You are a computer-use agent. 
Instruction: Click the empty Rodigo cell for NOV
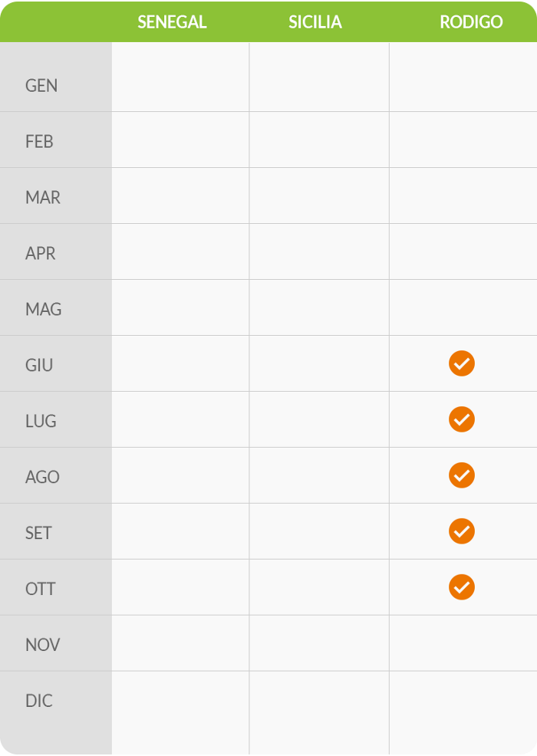click(463, 643)
